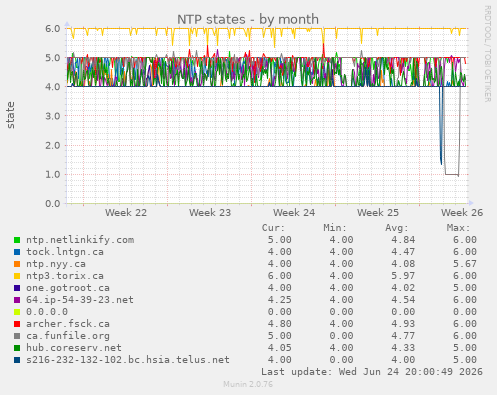Click the 0.0 y-axis tick label
This screenshot has width=497, height=395.
(53, 203)
